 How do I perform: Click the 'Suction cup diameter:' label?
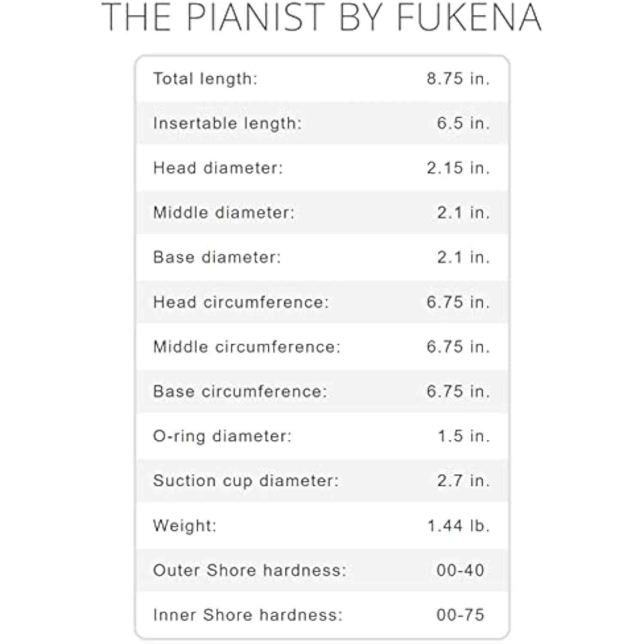pyautogui.click(x=246, y=480)
